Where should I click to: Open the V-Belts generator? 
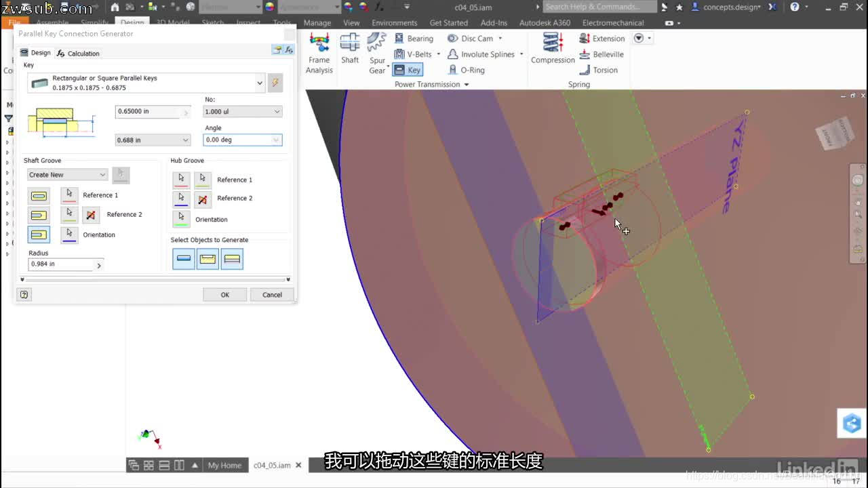pos(413,54)
